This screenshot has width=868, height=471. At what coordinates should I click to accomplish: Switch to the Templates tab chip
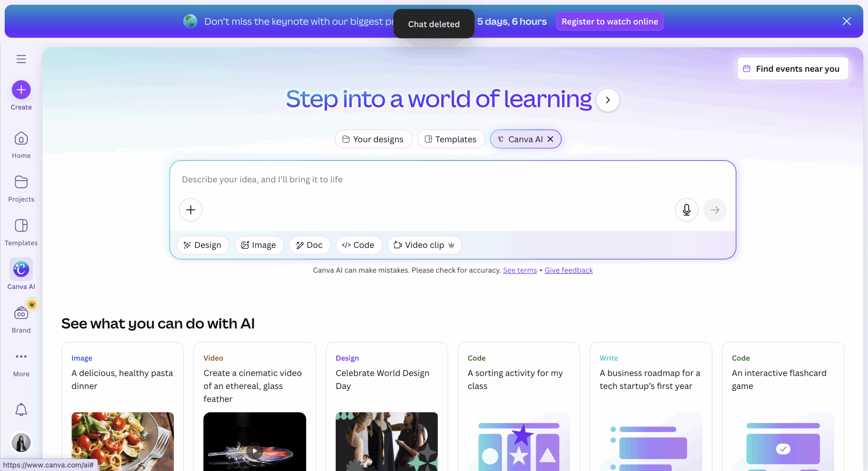coord(451,139)
